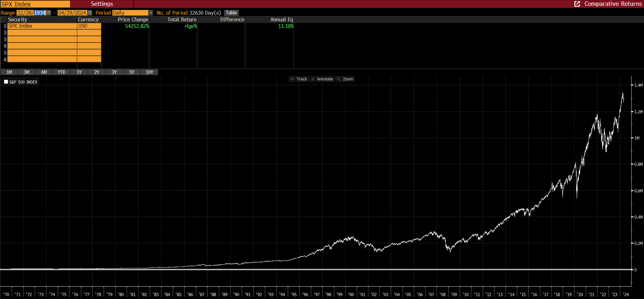
Task: Click the Annotate chart tool
Action: (322, 79)
